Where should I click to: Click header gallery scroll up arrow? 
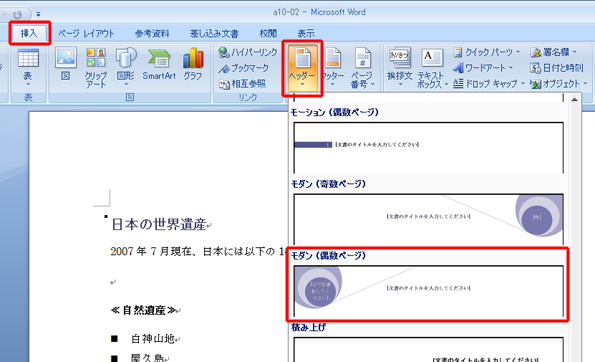[x=575, y=100]
